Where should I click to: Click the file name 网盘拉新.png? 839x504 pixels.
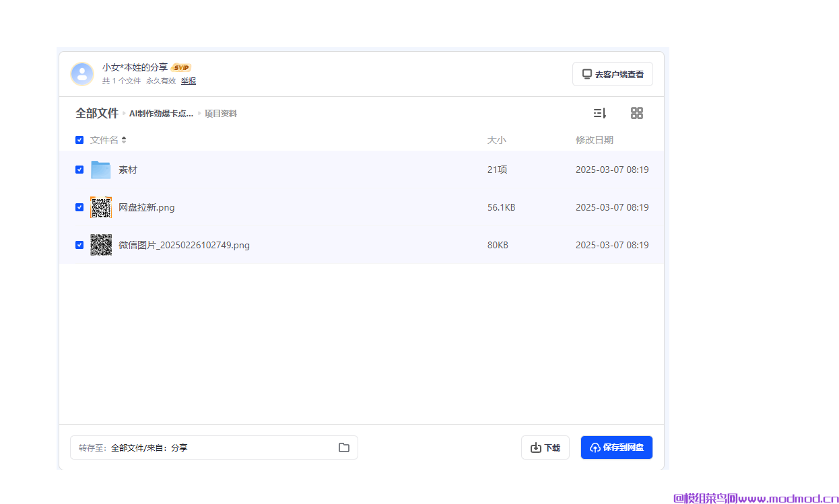click(147, 207)
